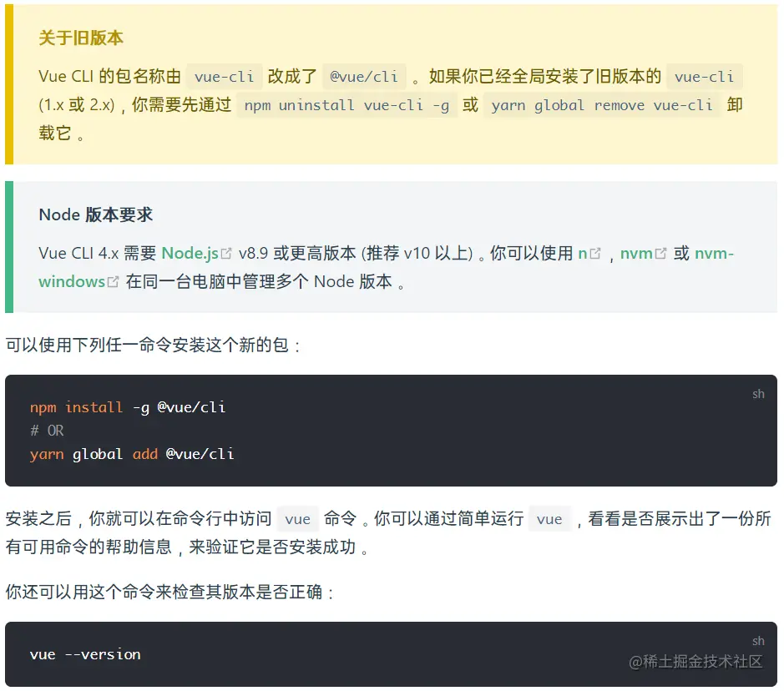Click code line npm install -g @vue/cli
The width and height of the screenshot is (784, 691).
128,408
